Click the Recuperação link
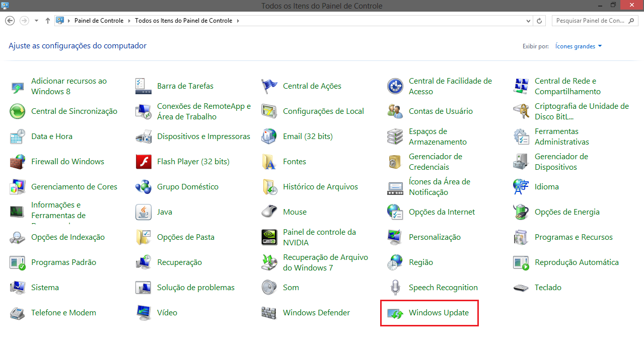Image resolution: width=644 pixels, height=338 pixels. 179,262
